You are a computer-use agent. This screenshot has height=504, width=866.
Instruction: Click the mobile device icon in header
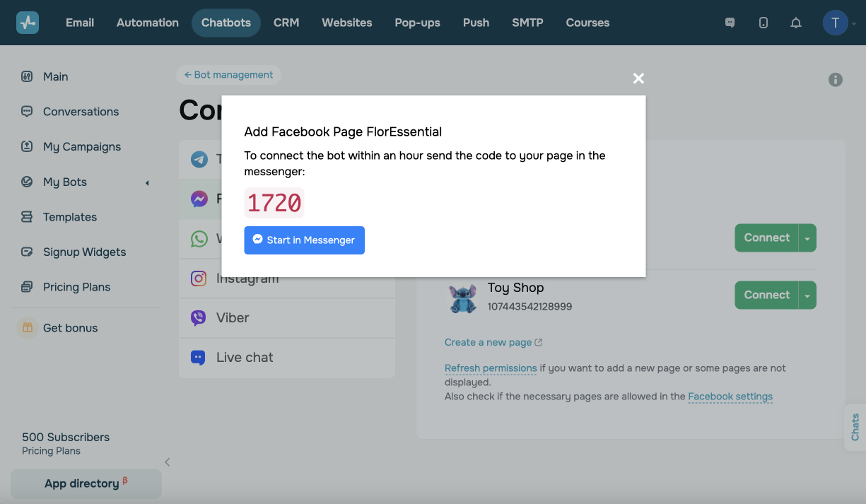point(763,23)
